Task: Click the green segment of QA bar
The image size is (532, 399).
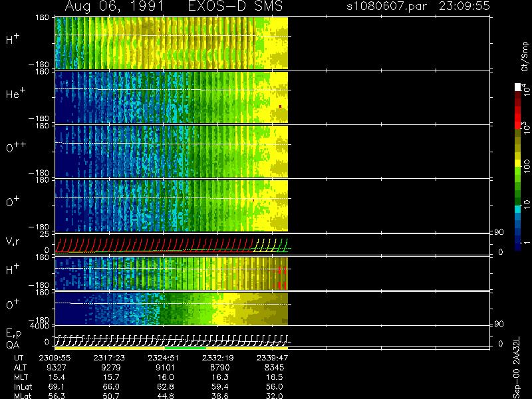Action: coord(186,348)
